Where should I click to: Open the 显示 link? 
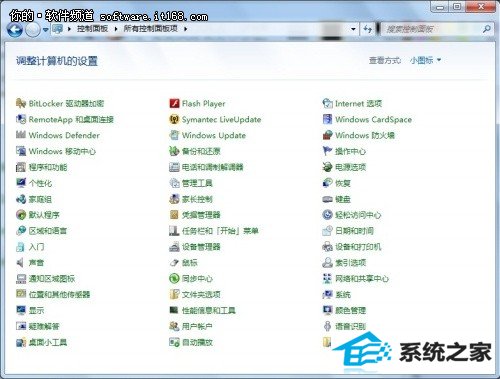(x=36, y=311)
